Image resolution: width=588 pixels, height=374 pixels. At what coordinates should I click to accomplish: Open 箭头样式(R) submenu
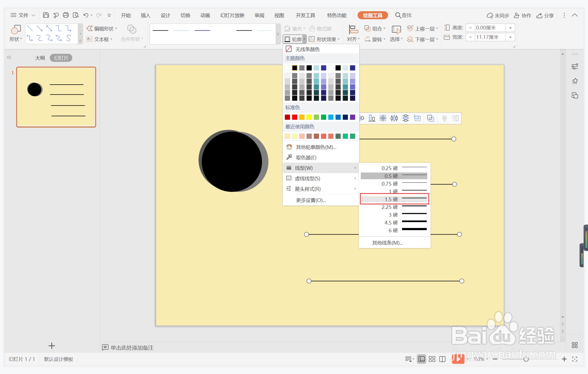[321, 189]
